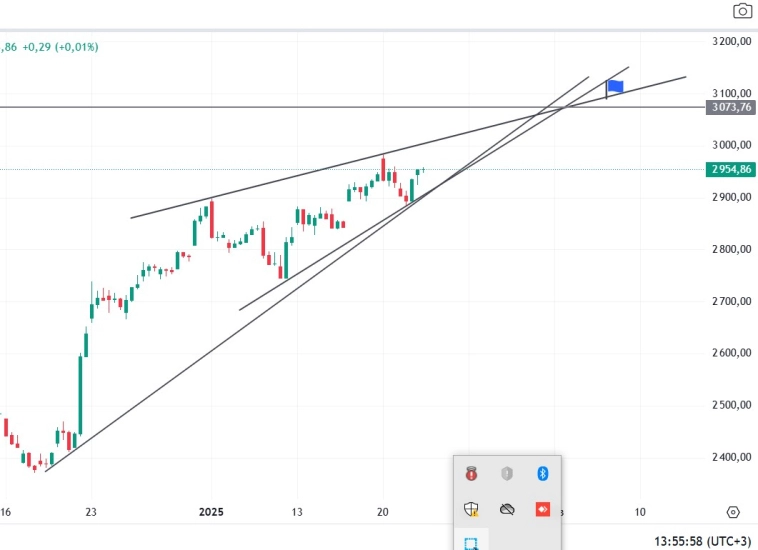758x550 pixels.
Task: Click the price change text +0,29 (+0,01%)
Action: click(x=61, y=47)
